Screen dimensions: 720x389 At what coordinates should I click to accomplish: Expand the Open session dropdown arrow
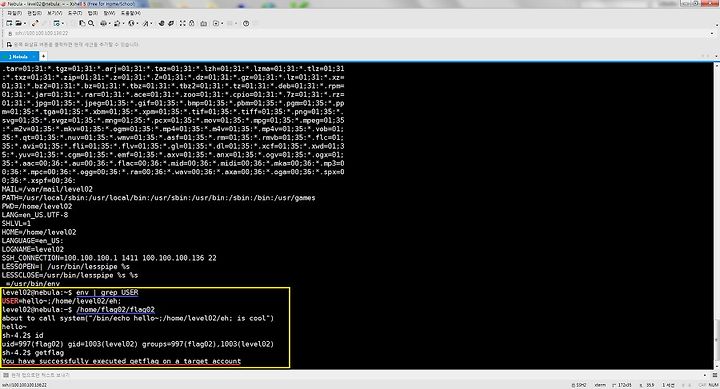pos(25,23)
